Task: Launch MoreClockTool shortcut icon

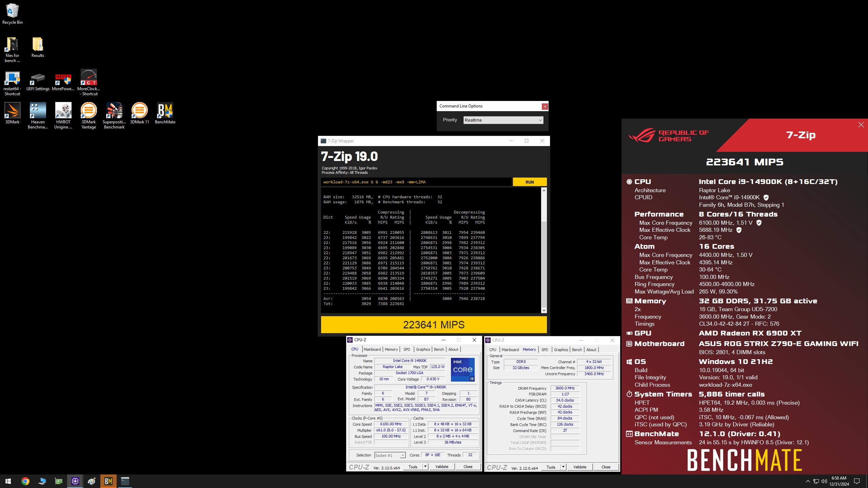Action: coord(88,83)
